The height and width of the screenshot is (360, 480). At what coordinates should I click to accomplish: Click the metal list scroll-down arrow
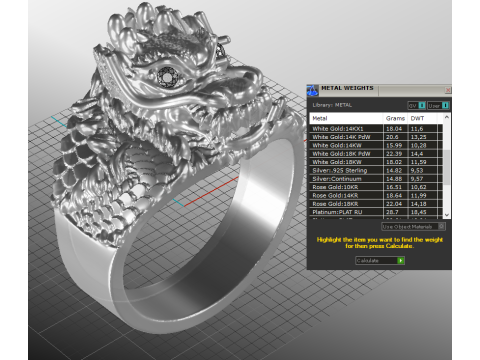click(447, 215)
